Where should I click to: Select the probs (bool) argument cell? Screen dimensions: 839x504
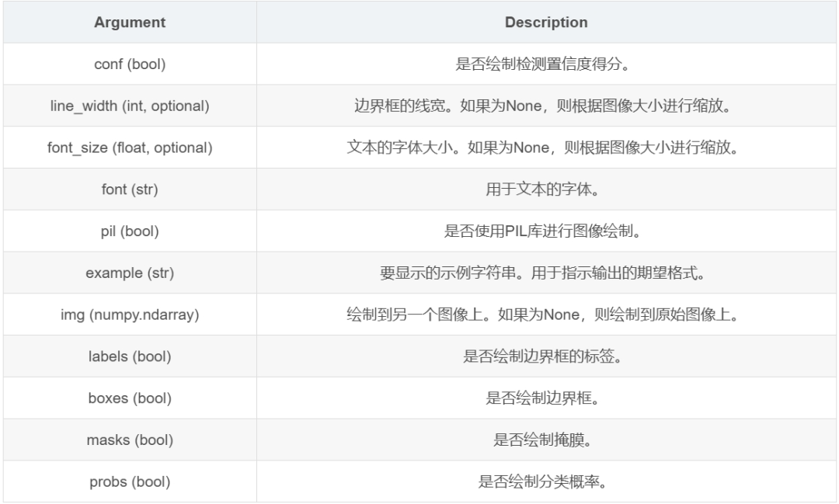coord(130,482)
